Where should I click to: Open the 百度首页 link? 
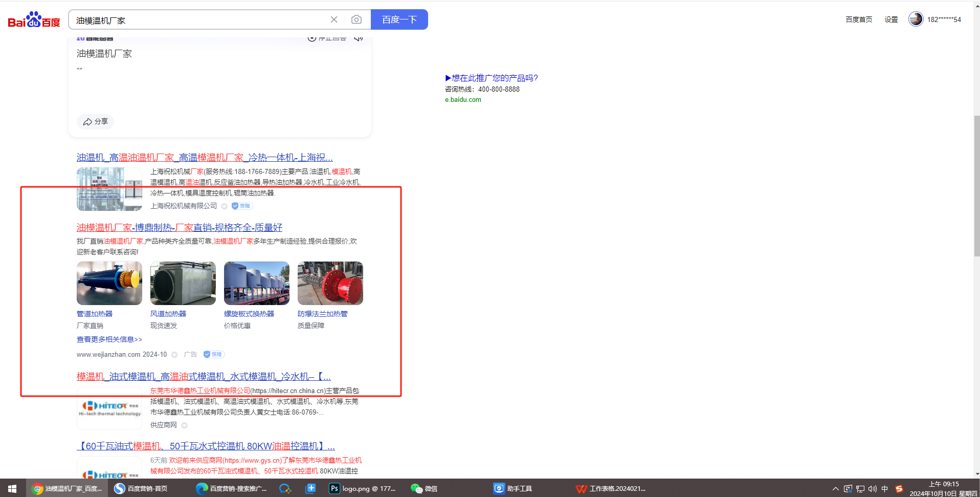click(859, 19)
